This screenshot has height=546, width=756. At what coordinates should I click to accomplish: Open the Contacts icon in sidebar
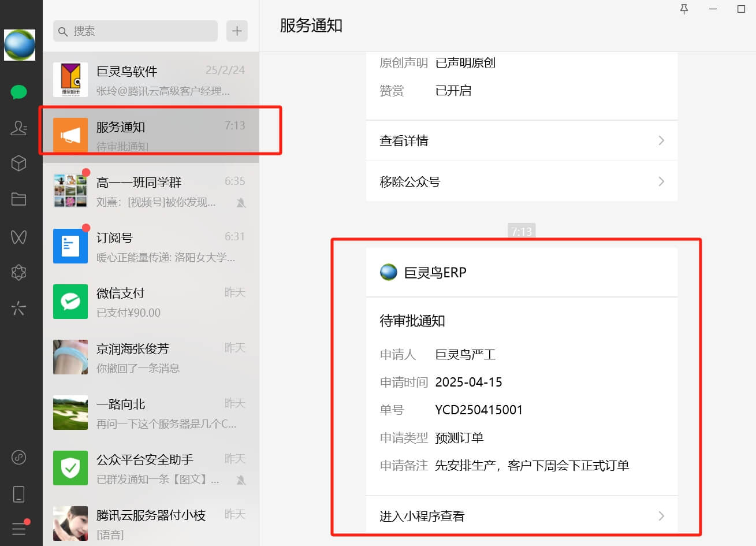click(19, 128)
